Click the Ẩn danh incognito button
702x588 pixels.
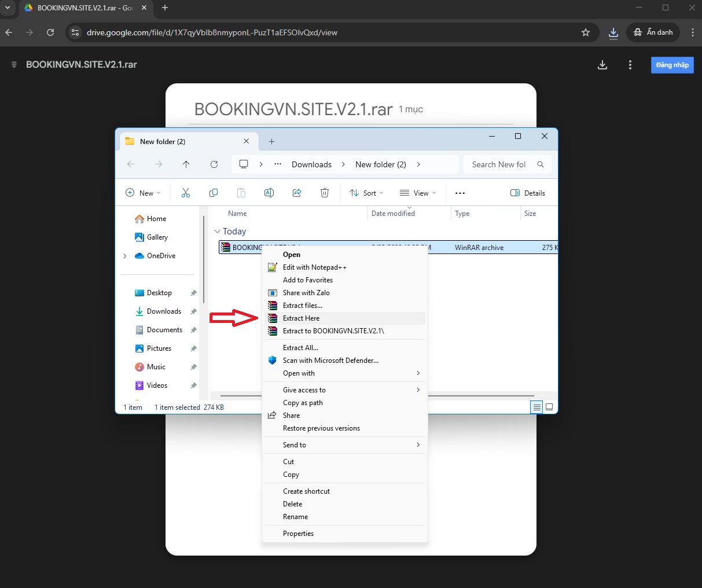tap(653, 32)
